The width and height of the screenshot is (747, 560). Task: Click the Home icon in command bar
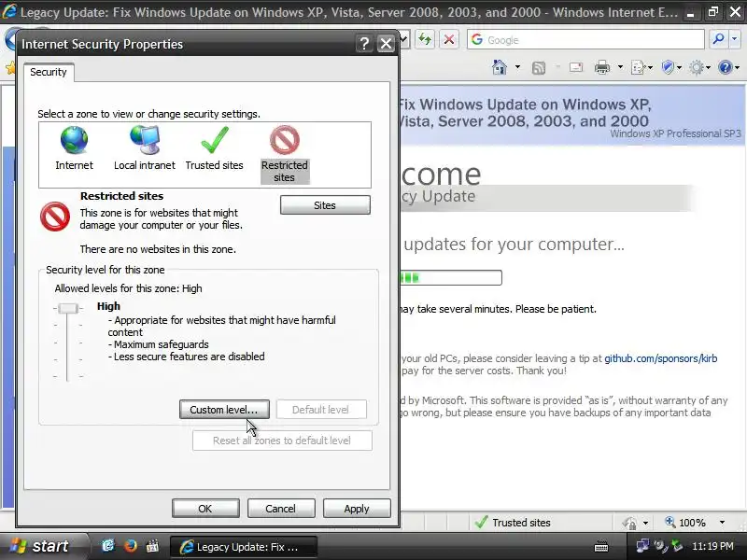[x=500, y=67]
